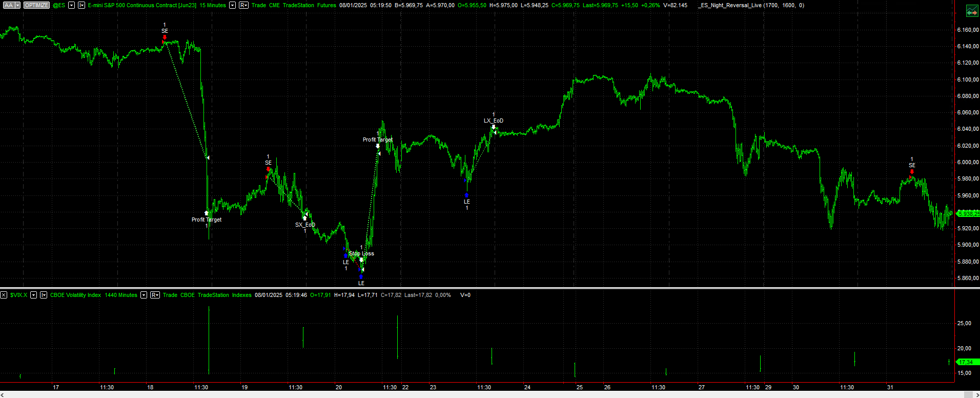Click the blue LE arrow at chart bottom
Image resolution: width=980 pixels, height=398 pixels.
point(361,277)
